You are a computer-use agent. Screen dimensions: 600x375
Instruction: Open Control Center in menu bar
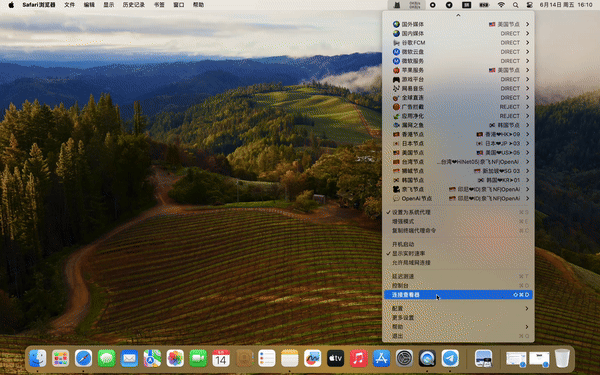click(530, 5)
